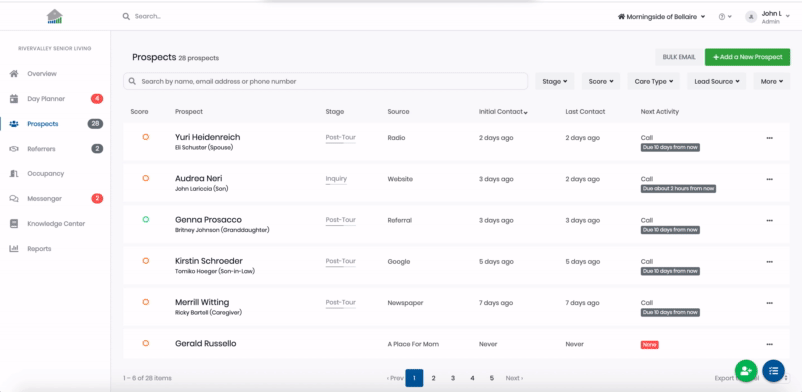Screen dimensions: 802x392
Task: Open the Score filter dropdown
Action: coord(601,81)
